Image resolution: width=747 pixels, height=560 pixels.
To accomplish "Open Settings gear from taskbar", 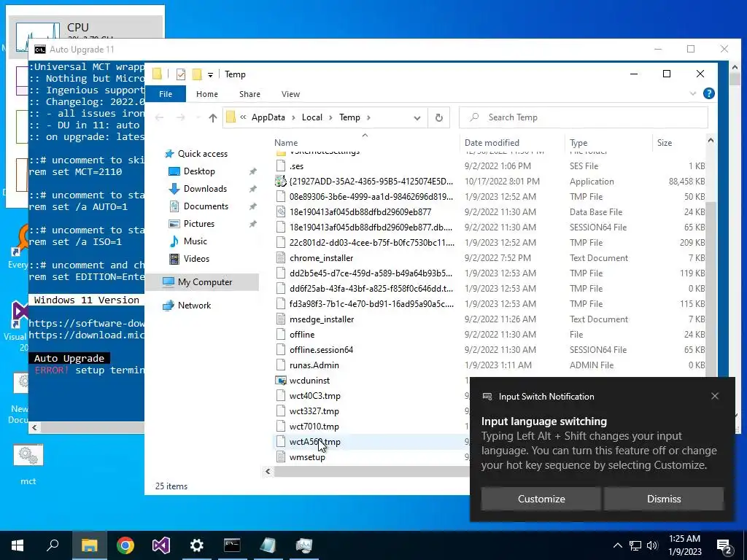I will coord(197,545).
